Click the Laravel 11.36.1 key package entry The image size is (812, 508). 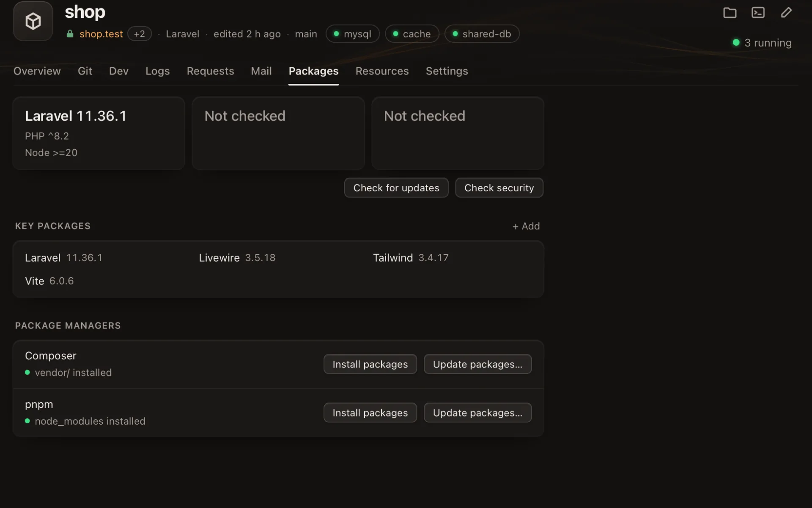64,258
